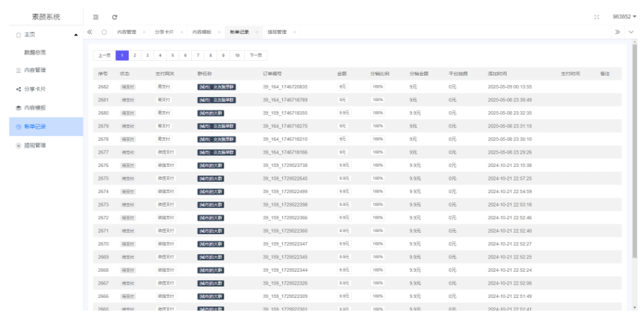644x317 pixels.
Task: Close the 内容管理 tab
Action: point(145,33)
